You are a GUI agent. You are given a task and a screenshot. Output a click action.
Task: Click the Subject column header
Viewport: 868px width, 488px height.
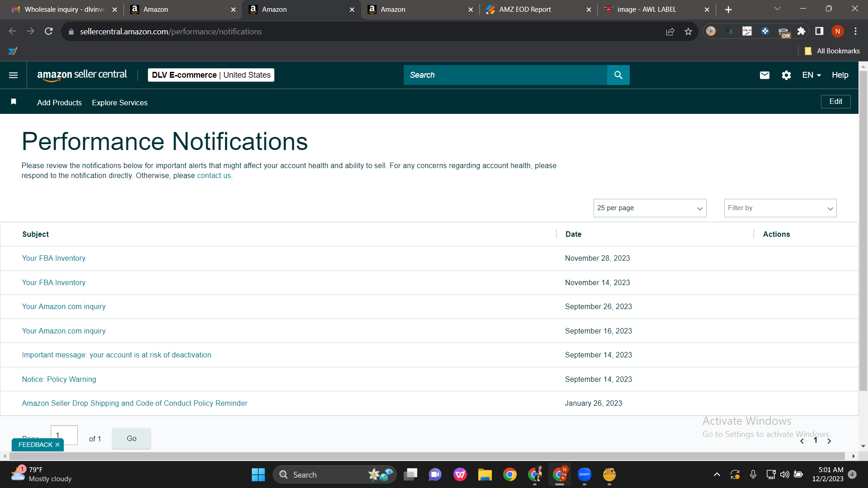[35, 234]
